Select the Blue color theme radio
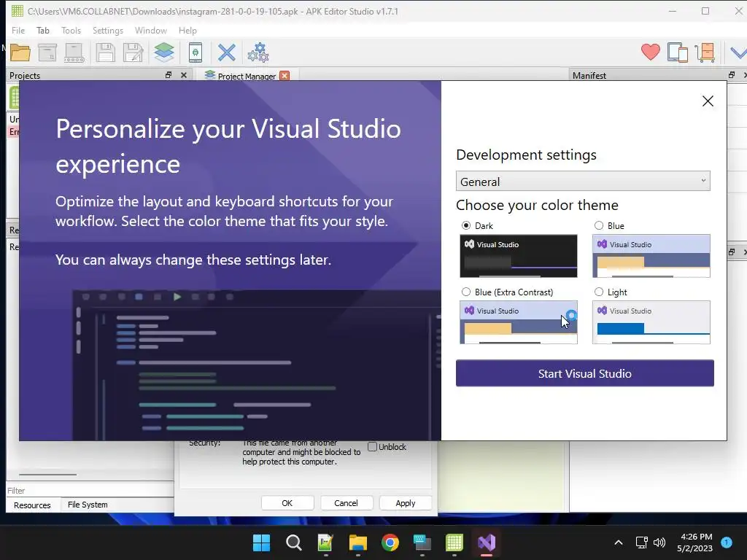The width and height of the screenshot is (747, 560). click(x=599, y=226)
